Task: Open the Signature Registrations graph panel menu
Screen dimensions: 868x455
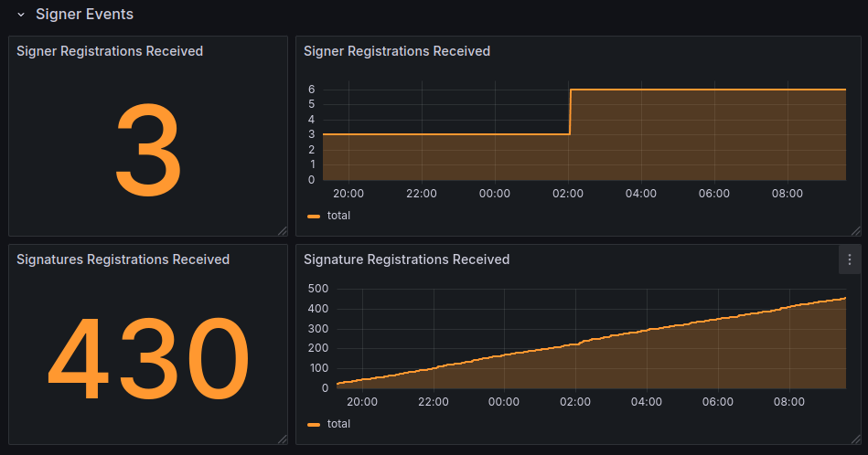Action: tap(850, 259)
